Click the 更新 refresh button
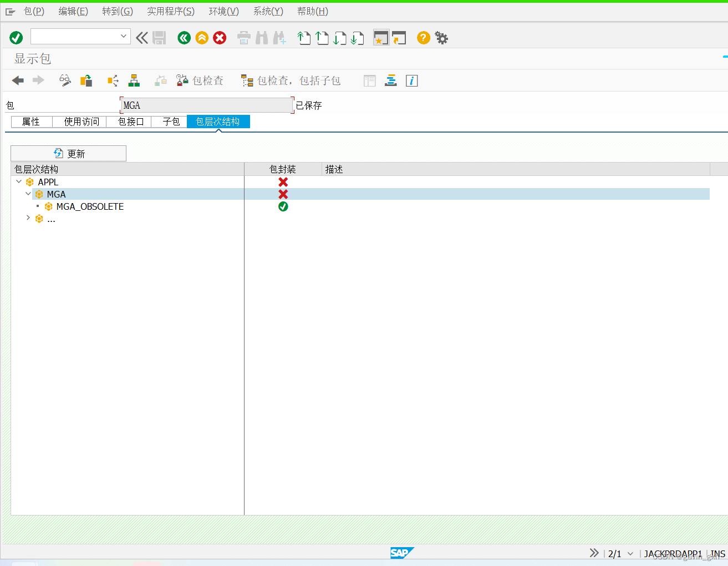 pos(69,154)
